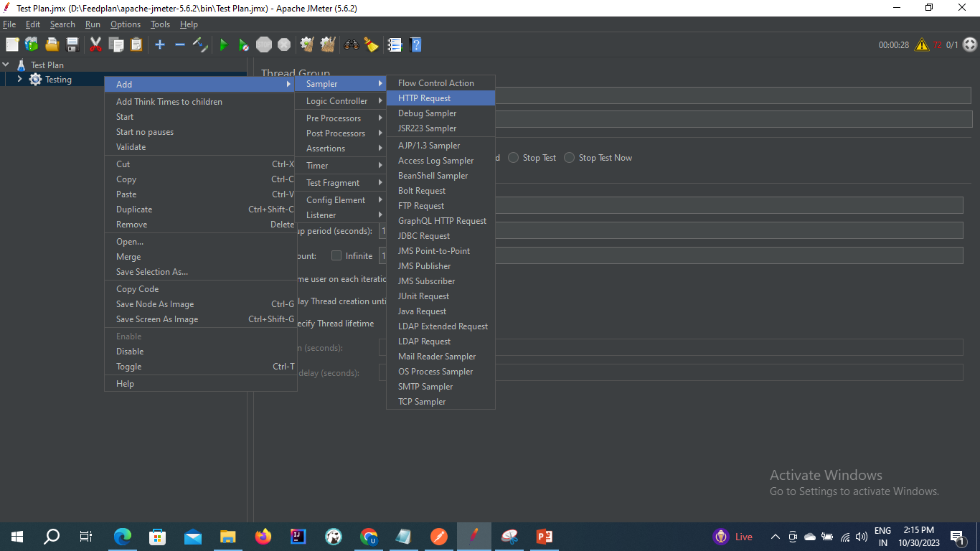This screenshot has height=551, width=980.
Task: Open the Run menu in menu bar
Action: [93, 24]
